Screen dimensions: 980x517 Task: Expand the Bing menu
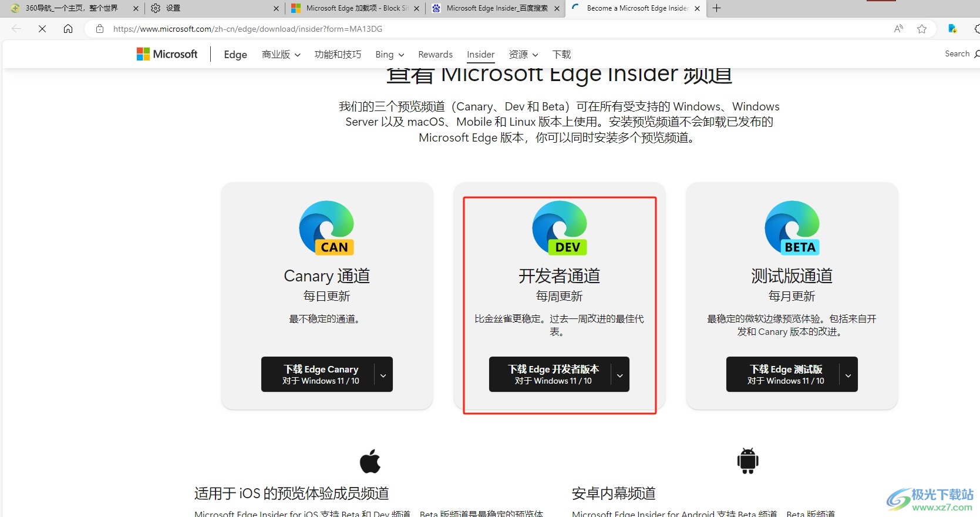390,54
